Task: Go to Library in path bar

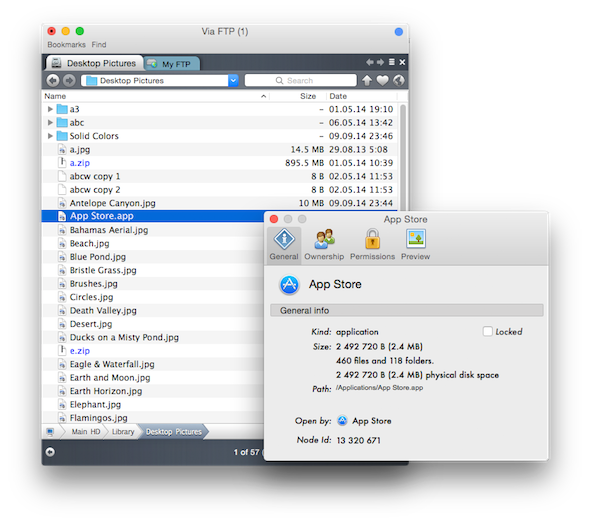Action: click(123, 432)
